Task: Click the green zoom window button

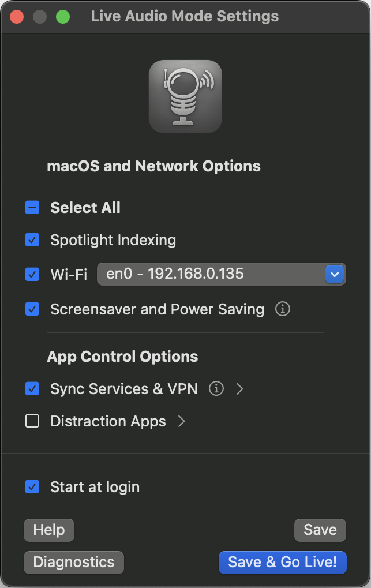Action: 63,17
